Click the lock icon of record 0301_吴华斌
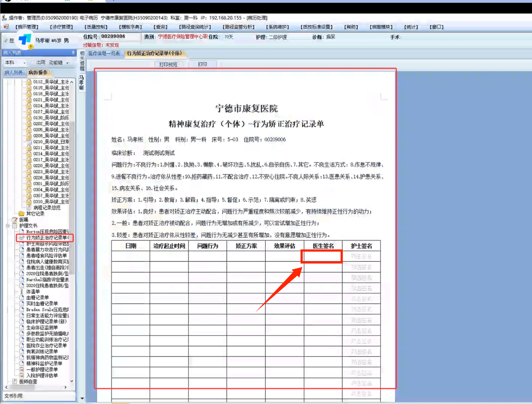 coord(29,184)
